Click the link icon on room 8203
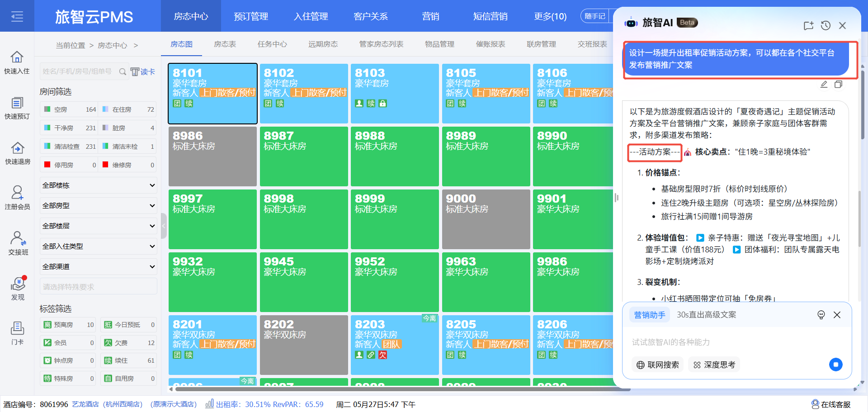The width and height of the screenshot is (868, 412). click(x=371, y=355)
